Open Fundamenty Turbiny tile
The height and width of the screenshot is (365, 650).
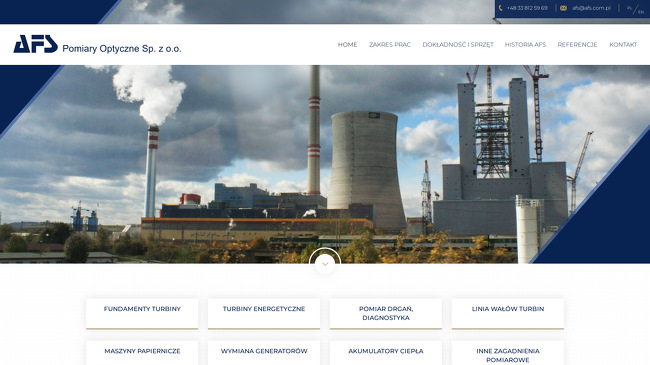[x=142, y=314]
